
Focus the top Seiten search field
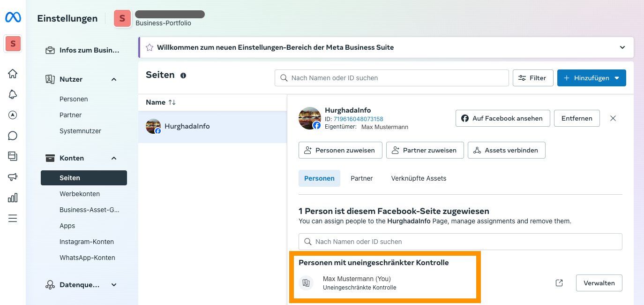(392, 78)
